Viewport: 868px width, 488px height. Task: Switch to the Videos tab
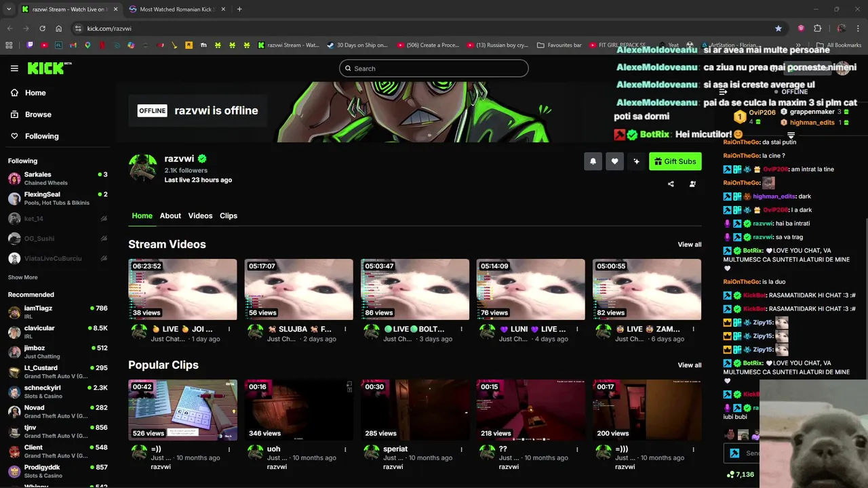coord(200,216)
